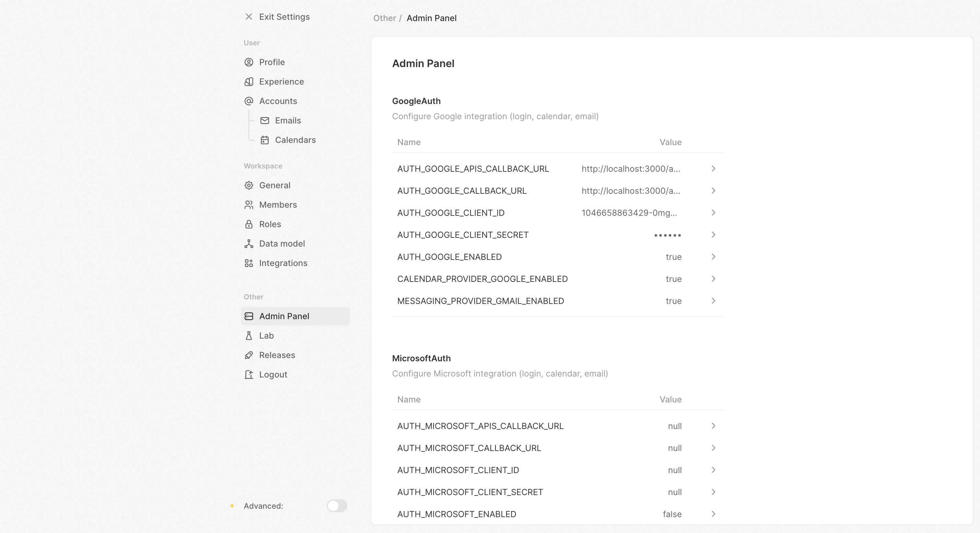Image resolution: width=980 pixels, height=533 pixels.
Task: Open the Other breadcrumb link
Action: click(384, 18)
